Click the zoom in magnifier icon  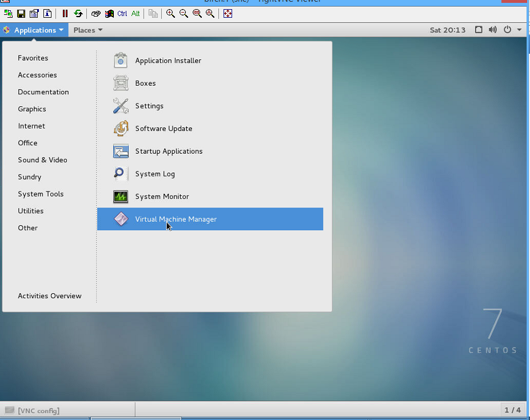point(170,14)
